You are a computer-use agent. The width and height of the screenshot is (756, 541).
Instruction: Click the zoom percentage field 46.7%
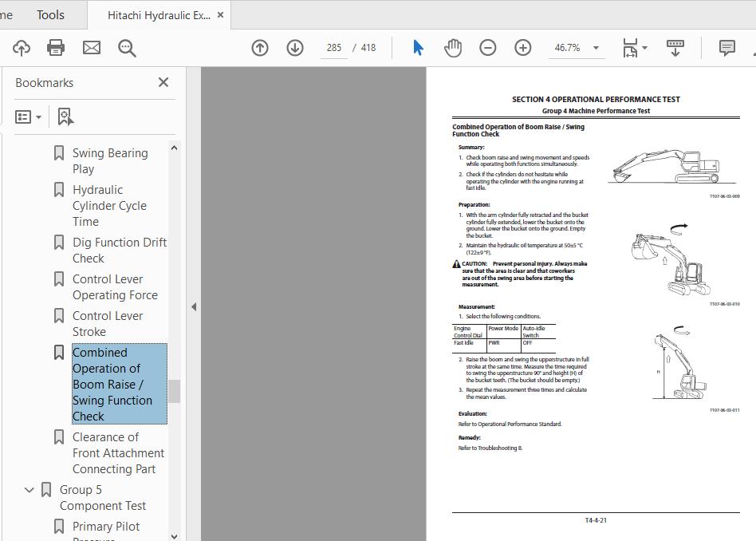[567, 48]
